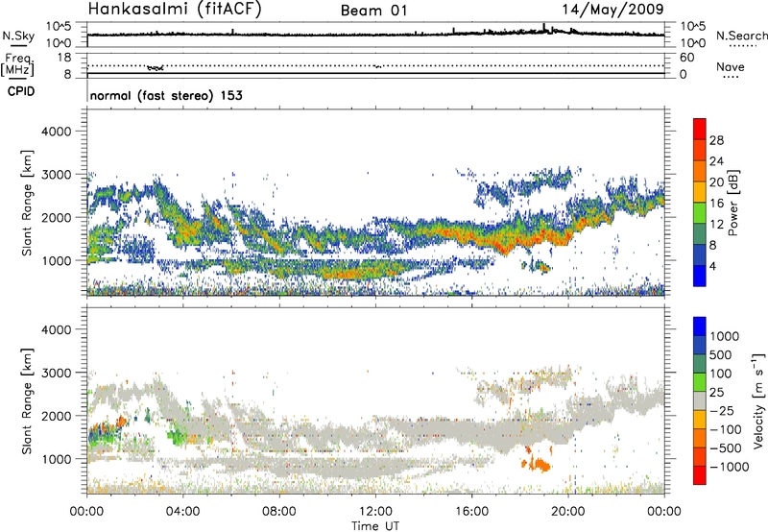Click the 'CPID' label

pyautogui.click(x=21, y=91)
